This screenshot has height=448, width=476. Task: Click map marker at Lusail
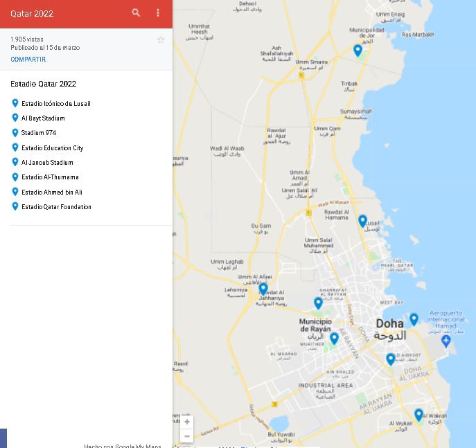[x=362, y=221]
